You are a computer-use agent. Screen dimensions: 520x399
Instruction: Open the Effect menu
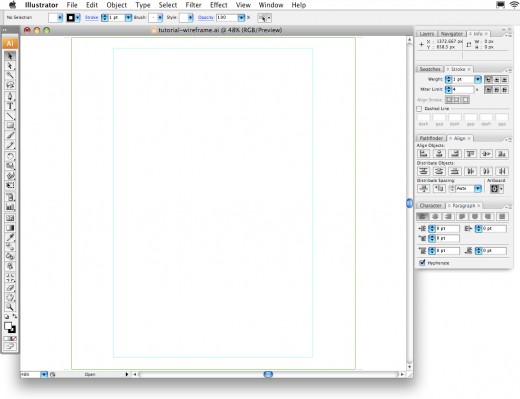(219, 5)
